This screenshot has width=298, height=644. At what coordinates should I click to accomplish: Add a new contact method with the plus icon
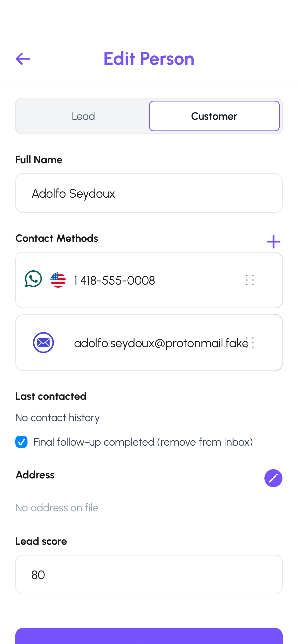pyautogui.click(x=273, y=241)
